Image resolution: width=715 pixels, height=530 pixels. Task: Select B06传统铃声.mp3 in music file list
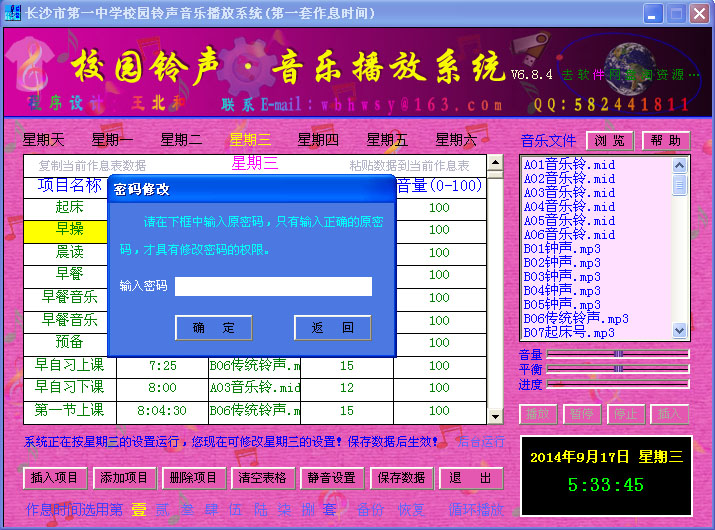[576, 319]
